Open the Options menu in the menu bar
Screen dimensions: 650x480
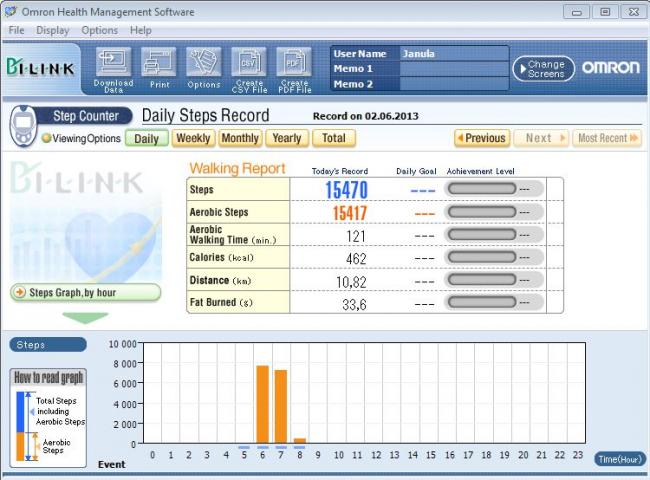pos(99,30)
